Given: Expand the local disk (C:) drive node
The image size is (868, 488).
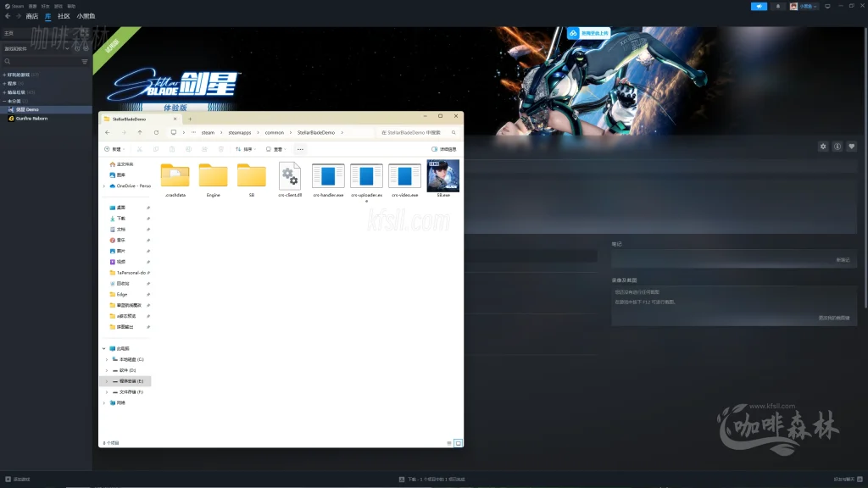Looking at the screenshot, I should [107, 359].
